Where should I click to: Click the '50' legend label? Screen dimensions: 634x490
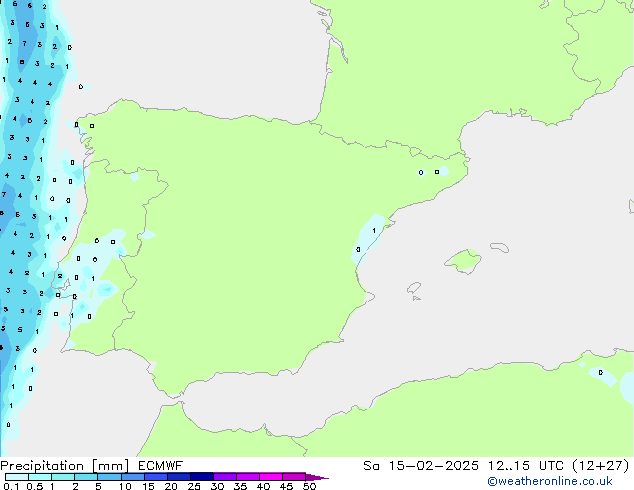click(309, 486)
